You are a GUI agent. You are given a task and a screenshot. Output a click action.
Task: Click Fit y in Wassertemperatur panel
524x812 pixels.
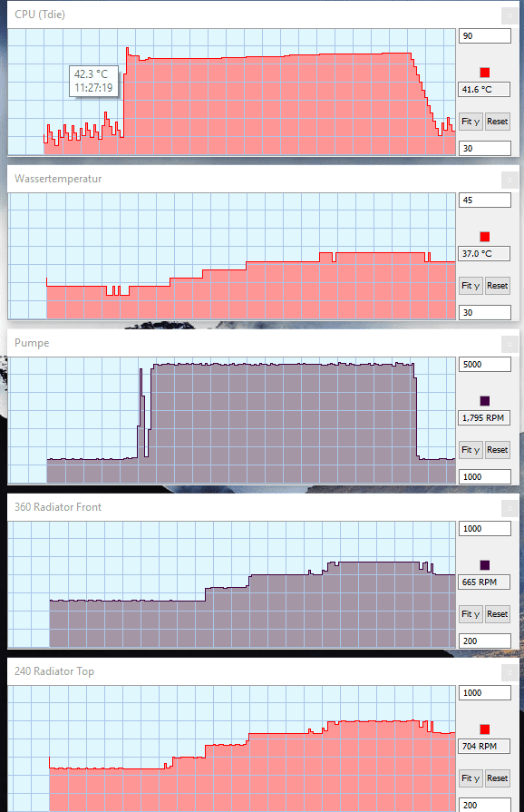coord(471,286)
